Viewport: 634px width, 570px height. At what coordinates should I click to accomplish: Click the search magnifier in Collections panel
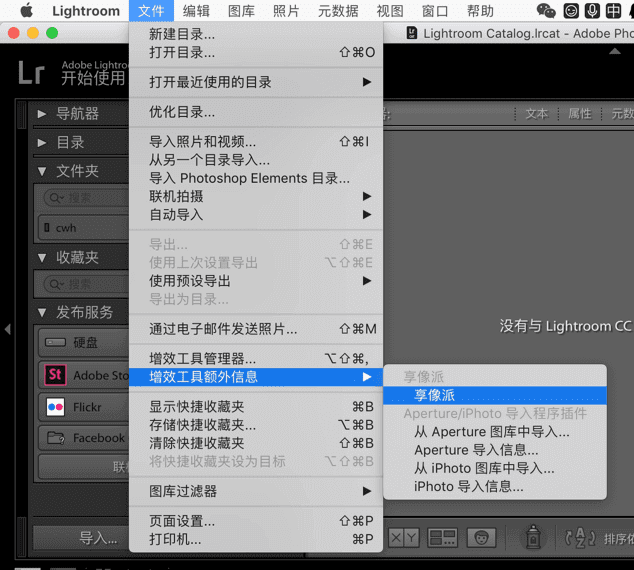[x=55, y=284]
